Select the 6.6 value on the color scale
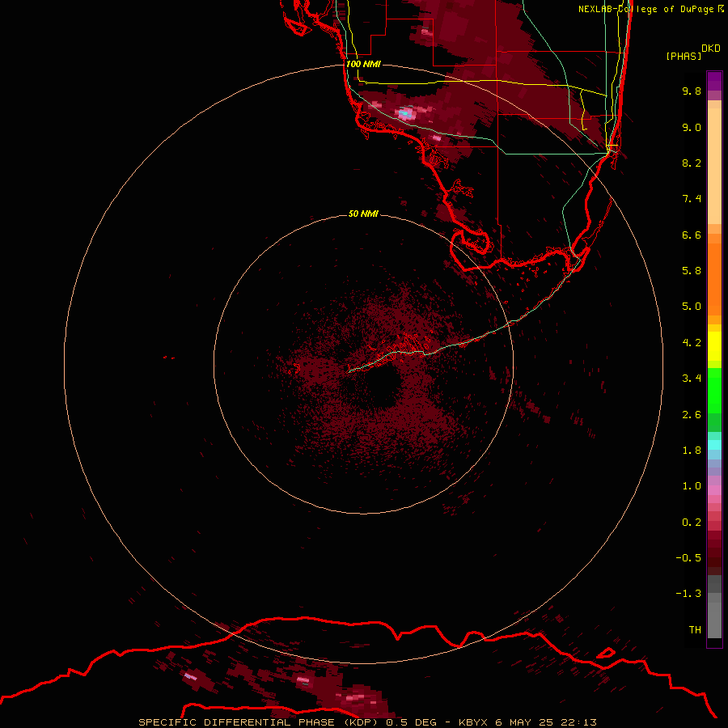This screenshot has height=728, width=728. click(x=692, y=235)
